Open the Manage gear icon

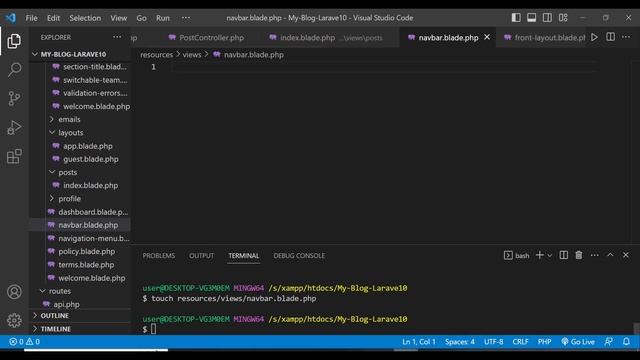(14, 320)
